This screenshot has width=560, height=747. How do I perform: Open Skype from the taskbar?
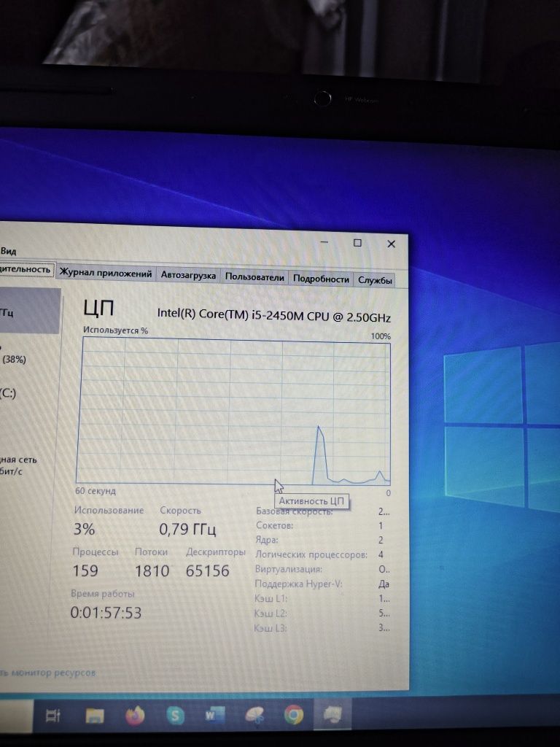pos(176,715)
